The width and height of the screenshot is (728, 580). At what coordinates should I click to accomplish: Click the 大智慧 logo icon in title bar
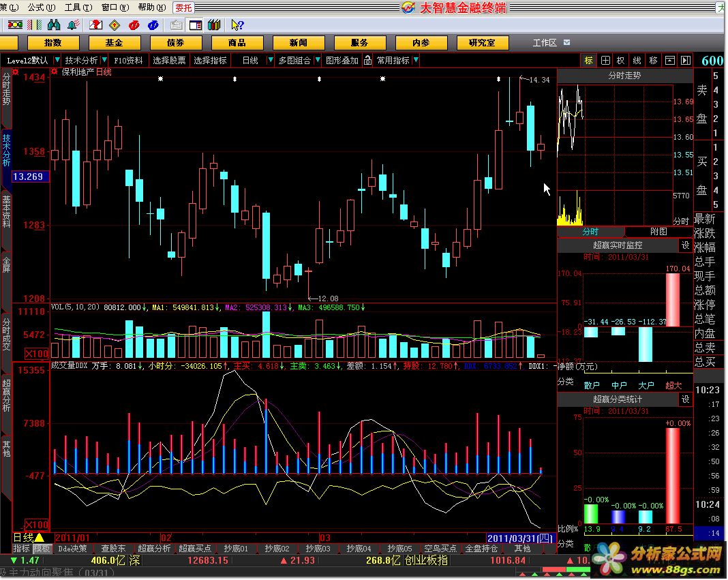tap(408, 7)
